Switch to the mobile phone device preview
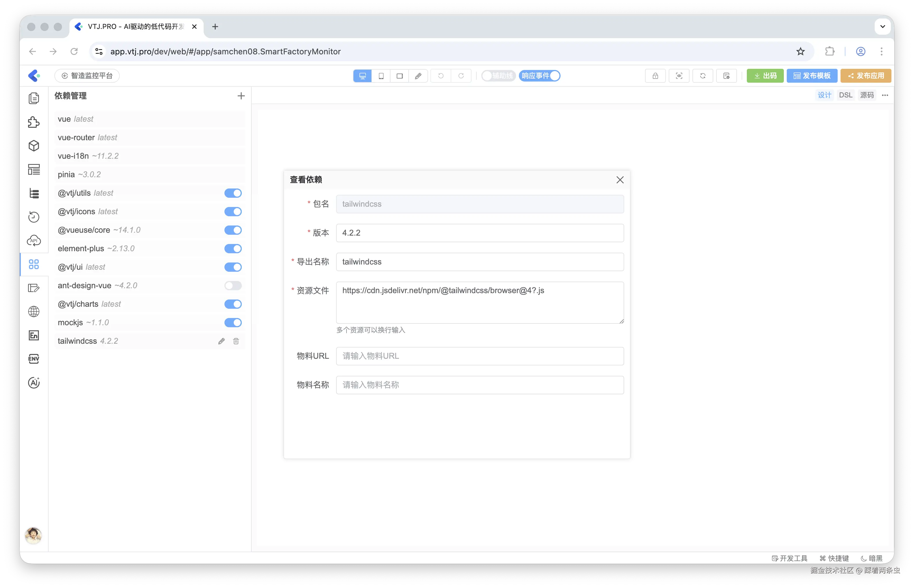This screenshot has height=588, width=914. 381,76
